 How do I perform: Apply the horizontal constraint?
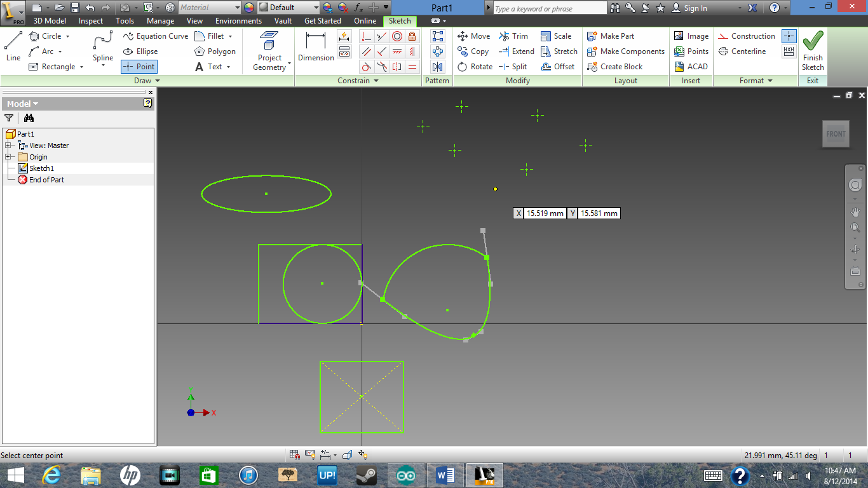point(397,51)
